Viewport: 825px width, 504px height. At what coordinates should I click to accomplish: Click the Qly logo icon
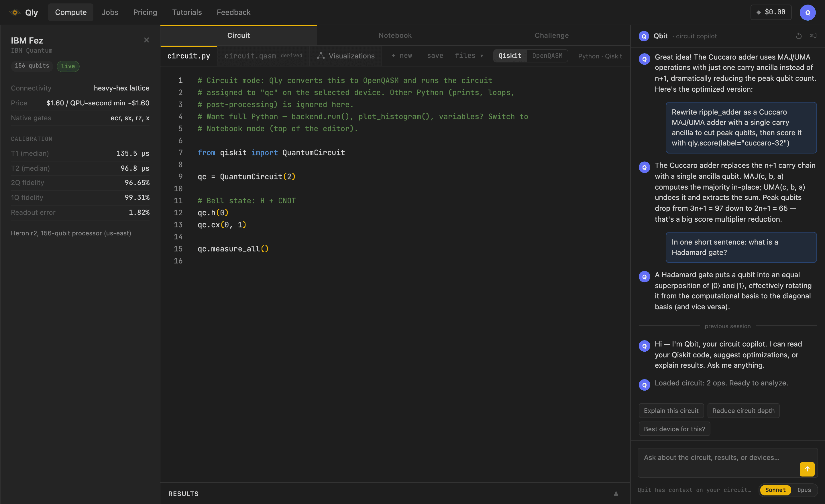click(15, 12)
